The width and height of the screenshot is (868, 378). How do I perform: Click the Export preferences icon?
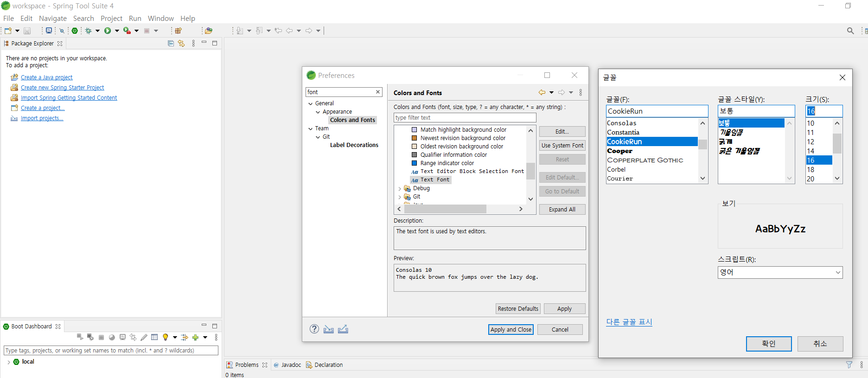click(x=343, y=329)
